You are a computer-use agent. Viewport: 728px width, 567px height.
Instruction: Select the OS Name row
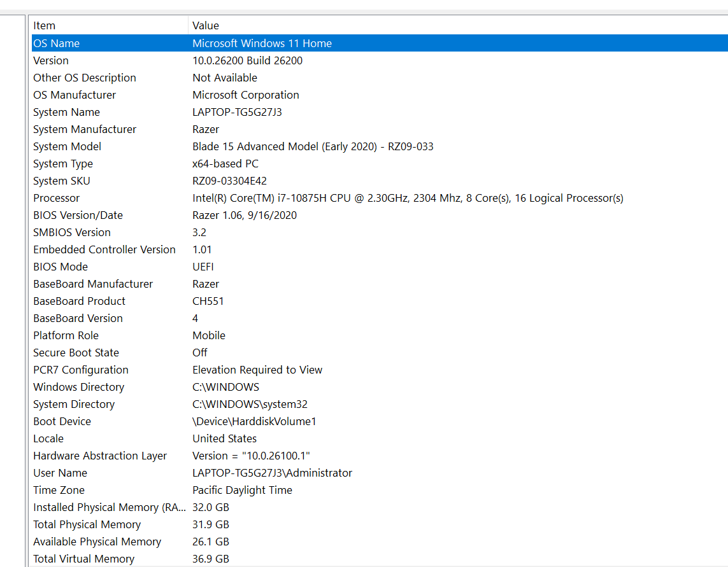(380, 43)
